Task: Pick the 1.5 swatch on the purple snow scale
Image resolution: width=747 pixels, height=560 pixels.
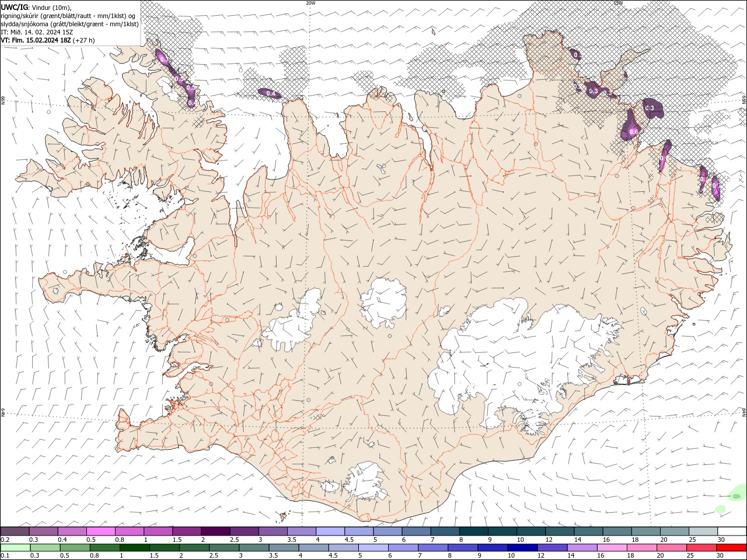Action: 187,531
